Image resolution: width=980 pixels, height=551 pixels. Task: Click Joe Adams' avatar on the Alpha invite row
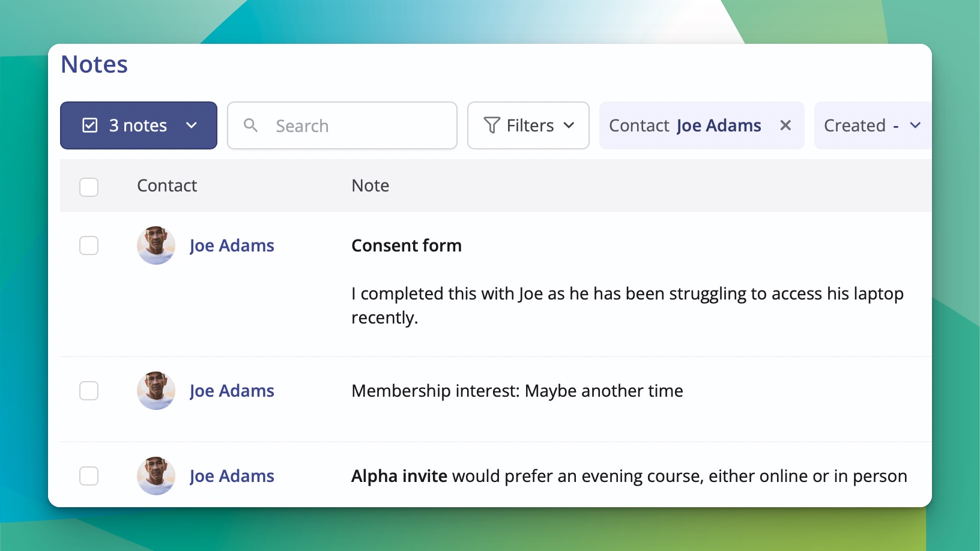click(156, 476)
